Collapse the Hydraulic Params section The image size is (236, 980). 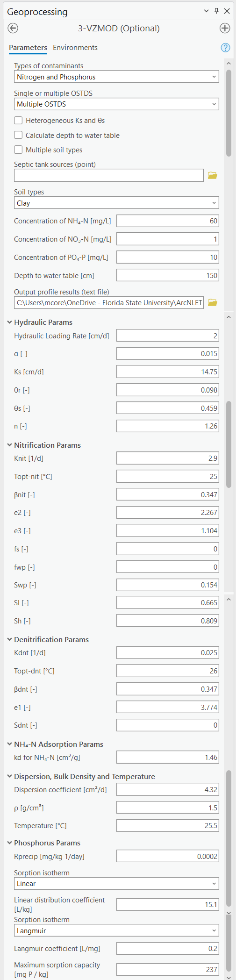10,322
